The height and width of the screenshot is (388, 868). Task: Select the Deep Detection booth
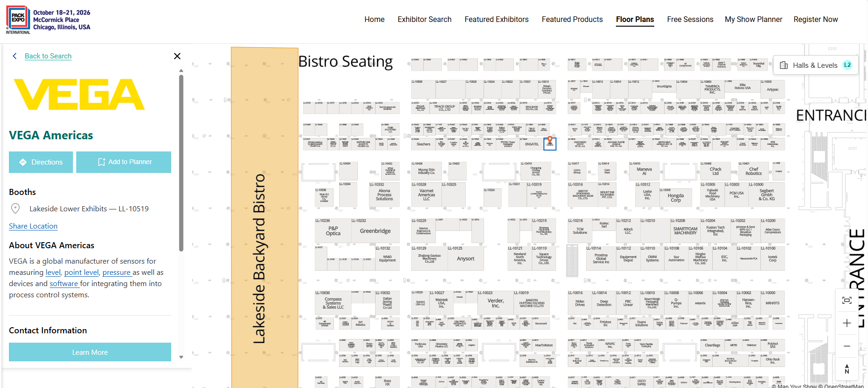point(604,303)
